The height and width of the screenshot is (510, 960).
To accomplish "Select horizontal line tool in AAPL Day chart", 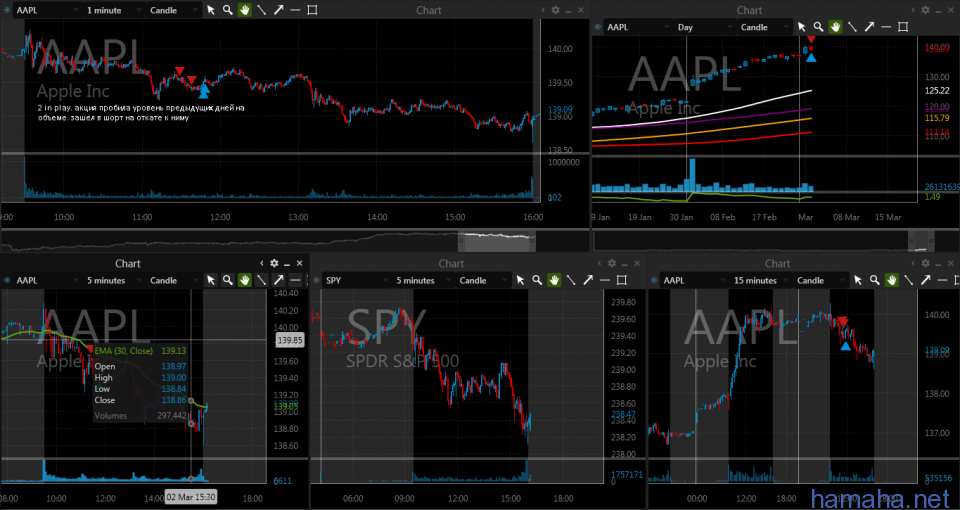I will pos(886,27).
